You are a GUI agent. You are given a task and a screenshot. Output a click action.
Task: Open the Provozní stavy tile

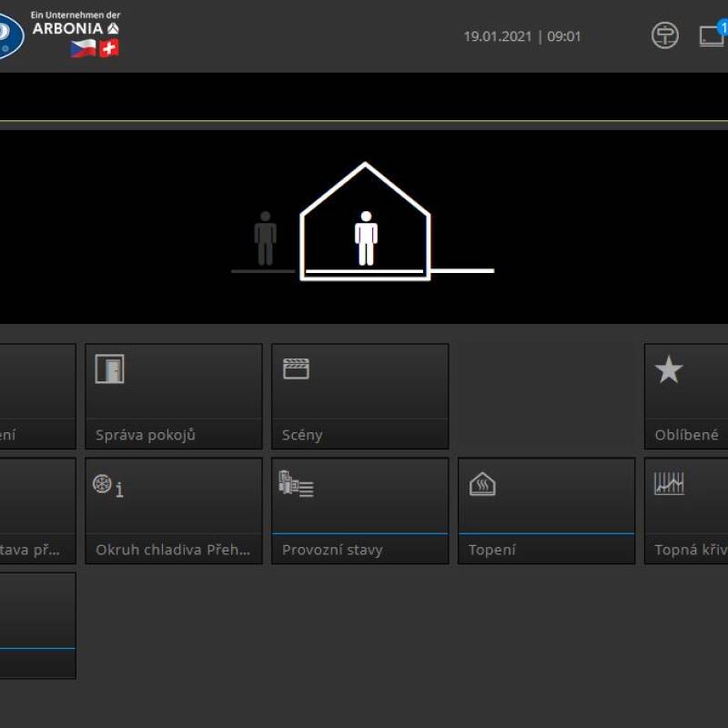tap(359, 511)
